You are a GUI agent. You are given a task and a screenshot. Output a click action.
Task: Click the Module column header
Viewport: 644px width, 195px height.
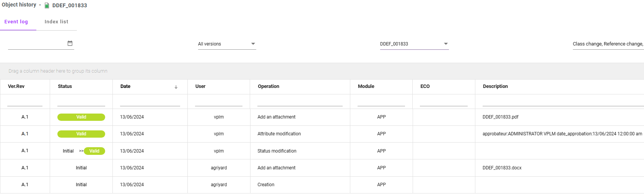click(x=366, y=86)
